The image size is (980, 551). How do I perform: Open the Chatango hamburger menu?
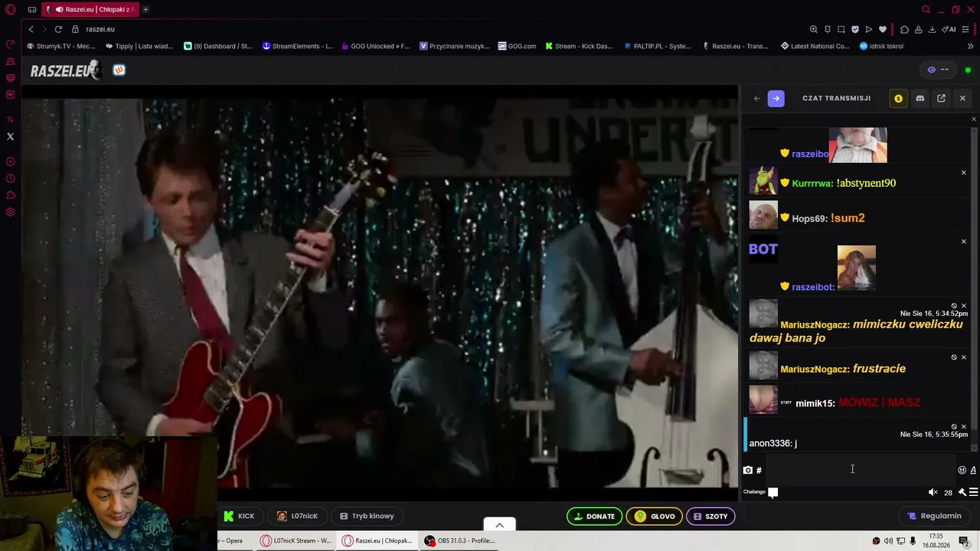(973, 492)
